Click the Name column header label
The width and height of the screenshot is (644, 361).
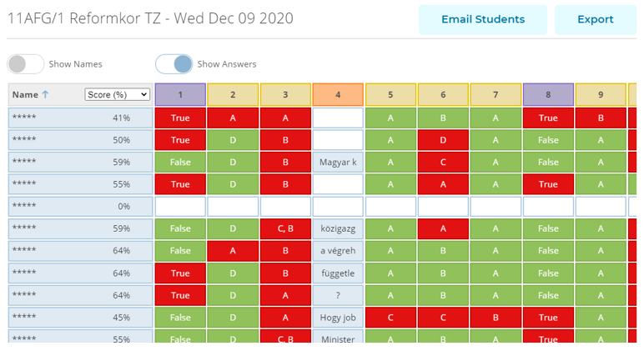[25, 95]
